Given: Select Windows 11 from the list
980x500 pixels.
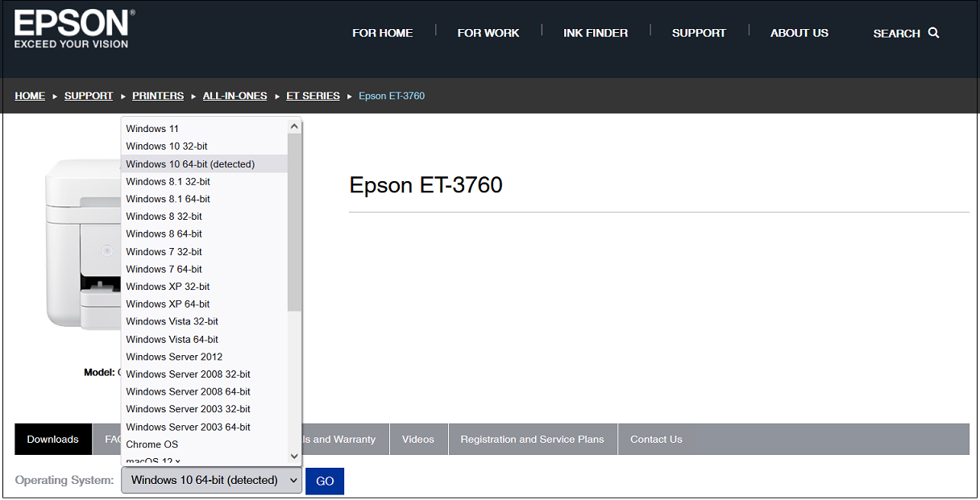Looking at the screenshot, I should point(205,129).
